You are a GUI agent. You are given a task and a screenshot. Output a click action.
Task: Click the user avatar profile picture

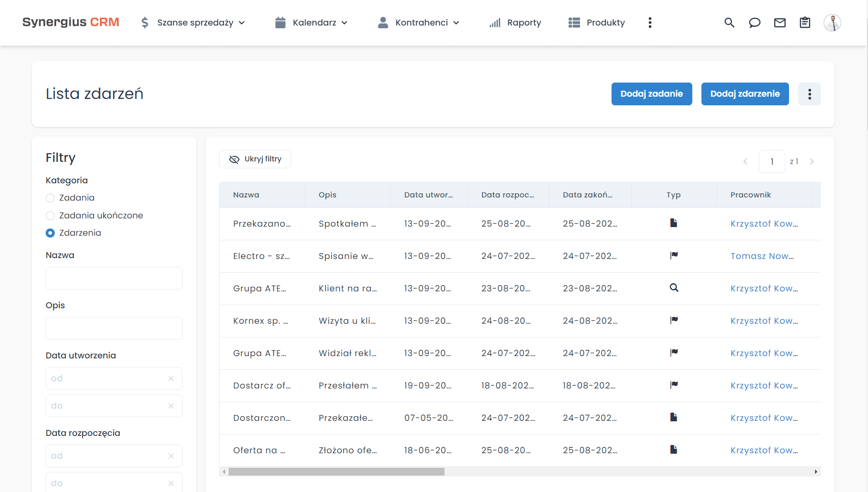pos(832,23)
